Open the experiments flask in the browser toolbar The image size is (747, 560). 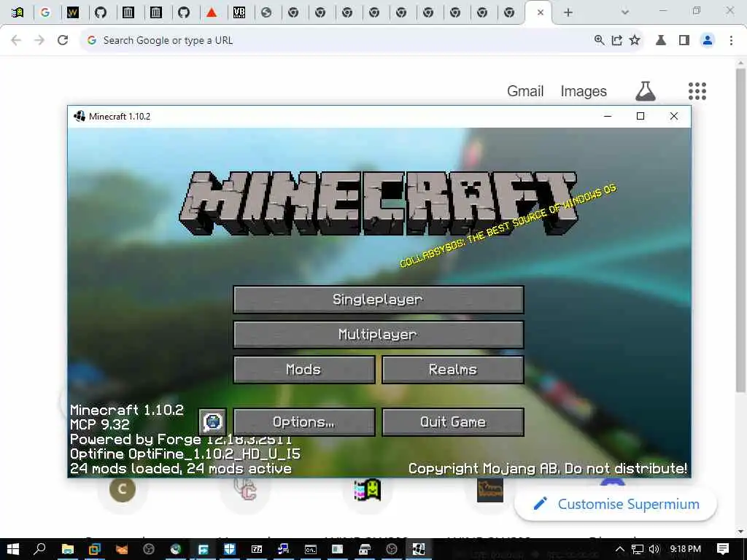tap(661, 40)
